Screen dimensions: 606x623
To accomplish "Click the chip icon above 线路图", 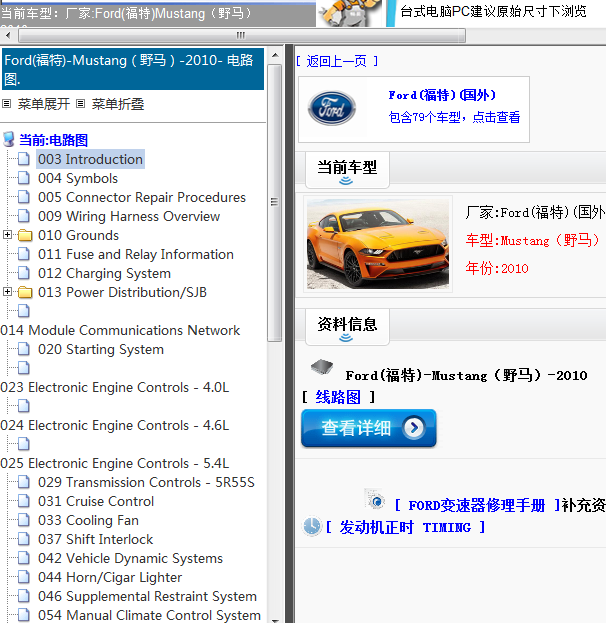I will 322,367.
